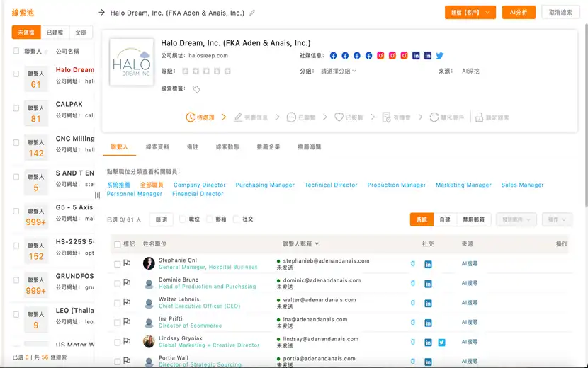This screenshot has height=368, width=588.
Task: Click the fifth star rating icon
Action: point(227,71)
